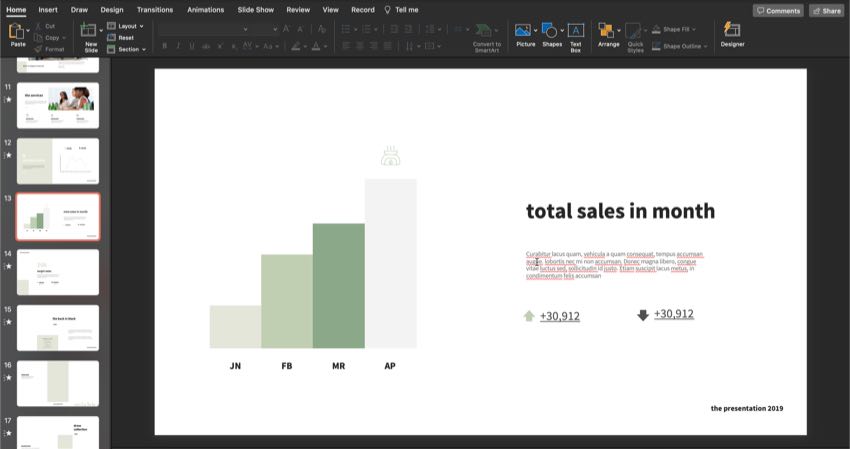Toggle Bold formatting
This screenshot has width=850, height=449.
165,47
